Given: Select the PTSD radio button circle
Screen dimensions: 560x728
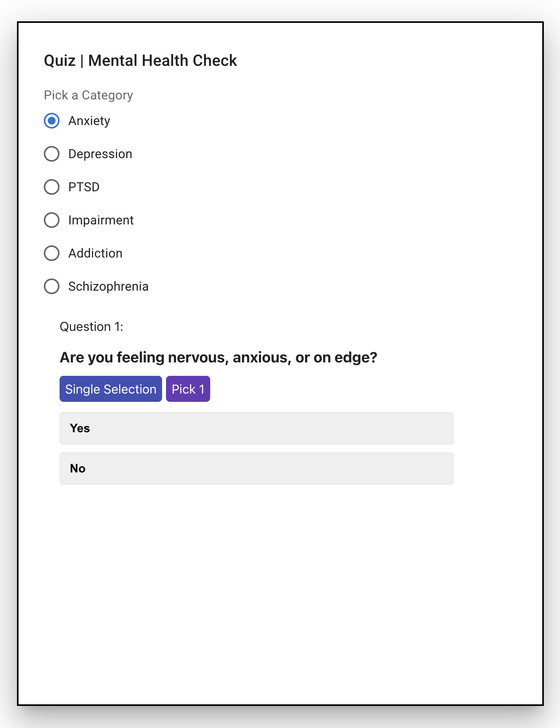Looking at the screenshot, I should [x=52, y=187].
